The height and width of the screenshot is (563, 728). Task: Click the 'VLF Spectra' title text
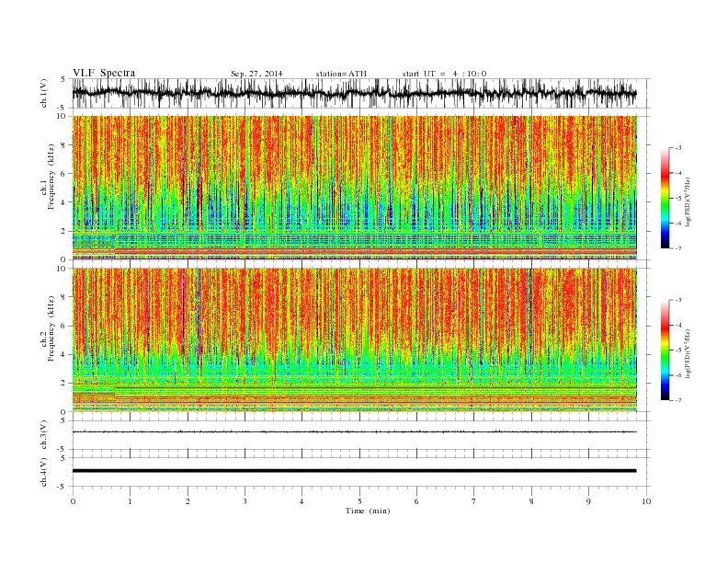click(x=104, y=73)
